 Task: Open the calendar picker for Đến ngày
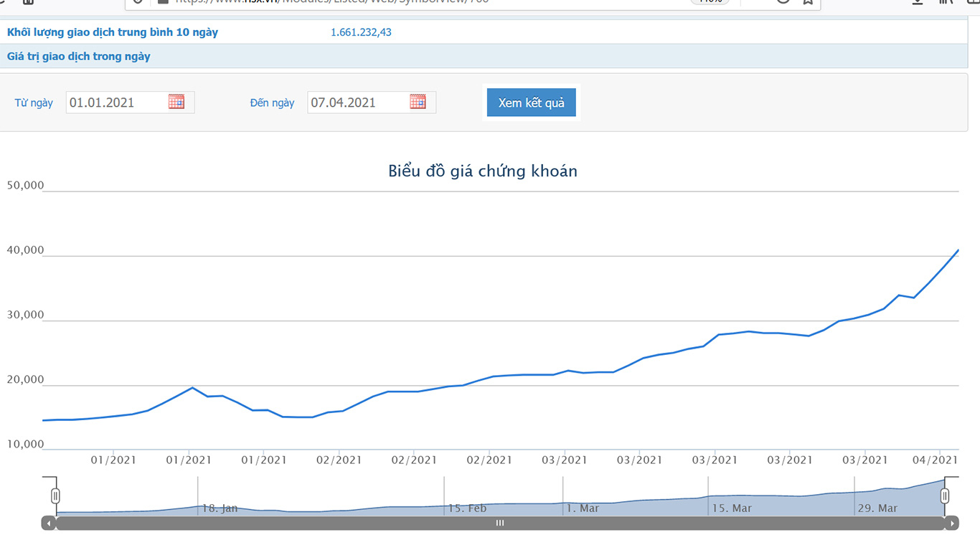[x=418, y=102]
